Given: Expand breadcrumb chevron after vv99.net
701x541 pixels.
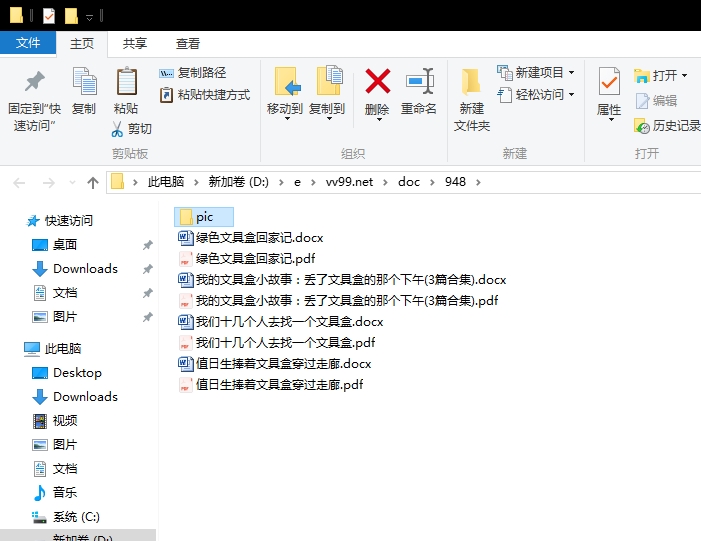Looking at the screenshot, I should click(385, 182).
